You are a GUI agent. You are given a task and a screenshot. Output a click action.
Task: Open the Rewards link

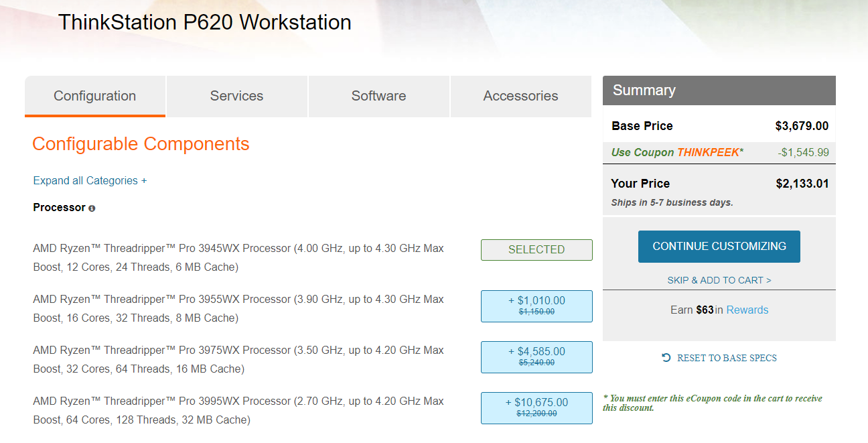click(x=747, y=310)
